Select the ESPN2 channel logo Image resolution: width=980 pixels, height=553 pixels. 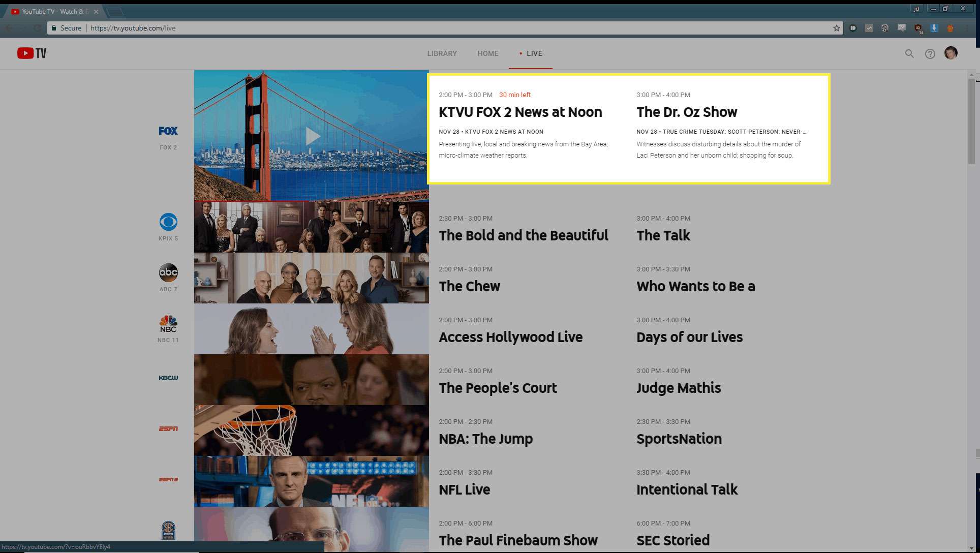coord(168,479)
